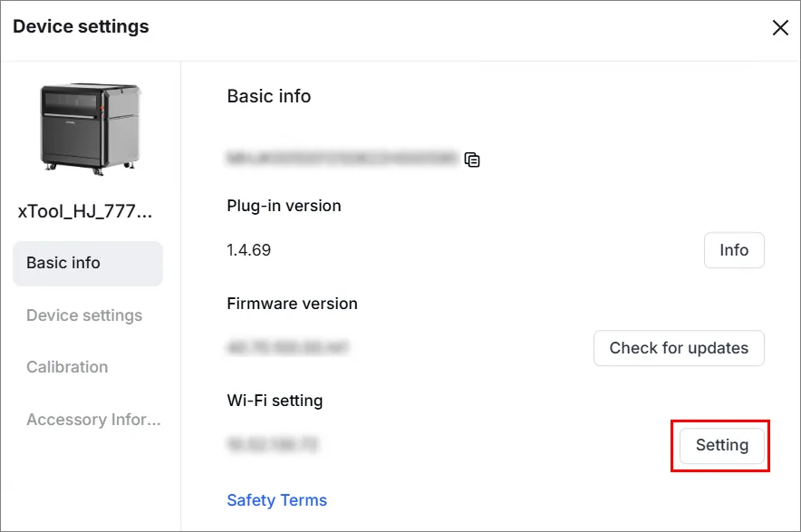This screenshot has width=801, height=532.
Task: Click Check for updates button
Action: click(x=679, y=348)
